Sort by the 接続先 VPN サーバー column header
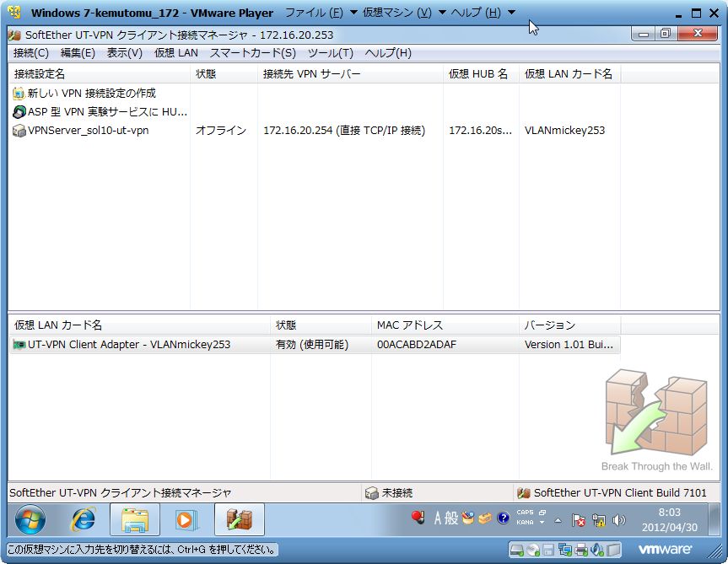Image resolution: width=728 pixels, height=564 pixels. click(351, 73)
